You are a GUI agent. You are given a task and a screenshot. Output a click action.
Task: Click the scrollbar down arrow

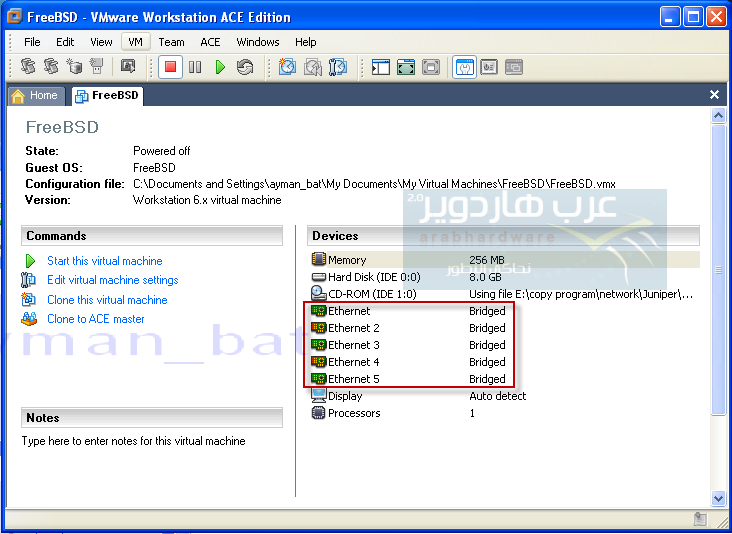[718, 498]
